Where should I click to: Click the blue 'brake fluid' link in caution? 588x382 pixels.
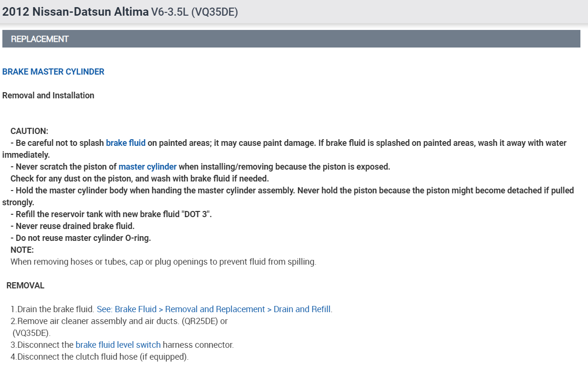point(125,143)
